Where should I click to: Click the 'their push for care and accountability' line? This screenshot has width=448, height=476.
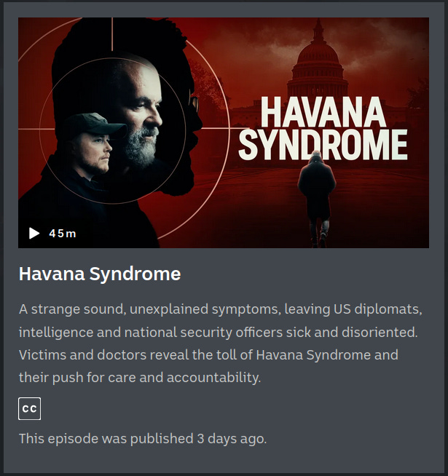tap(140, 378)
